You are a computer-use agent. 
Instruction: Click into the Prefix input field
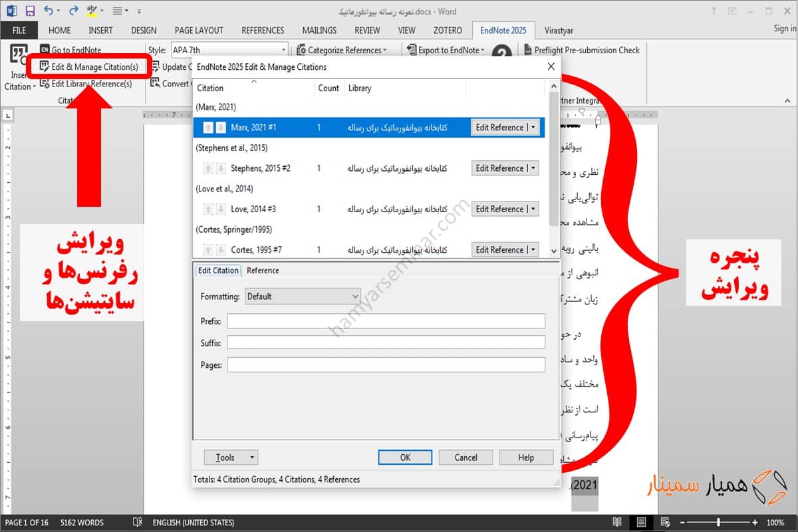(386, 321)
